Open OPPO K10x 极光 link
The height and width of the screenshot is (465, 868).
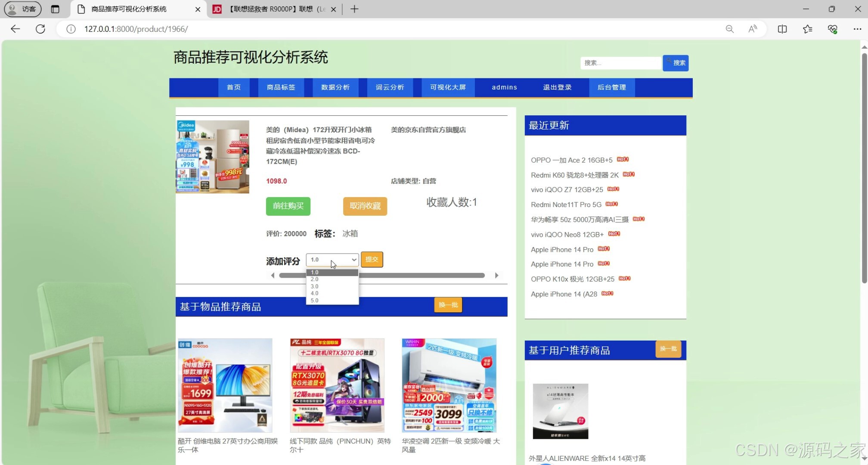[x=573, y=279]
